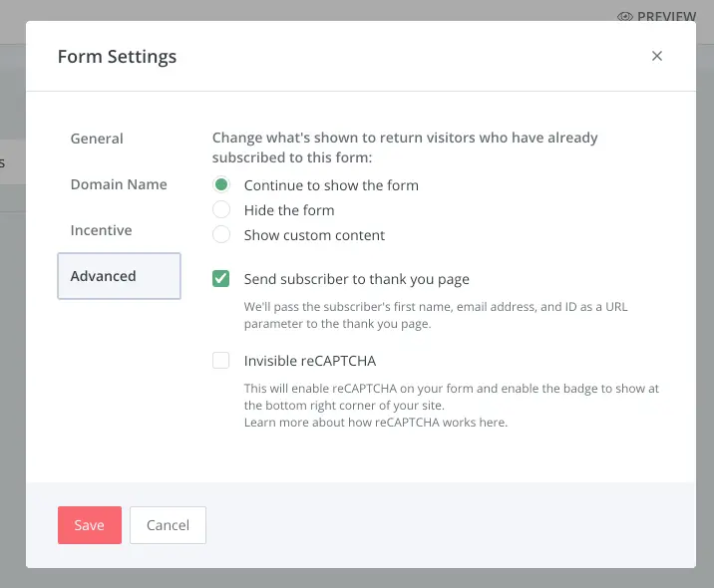Select the 'Continue to show the form' radio button

pyautogui.click(x=221, y=185)
